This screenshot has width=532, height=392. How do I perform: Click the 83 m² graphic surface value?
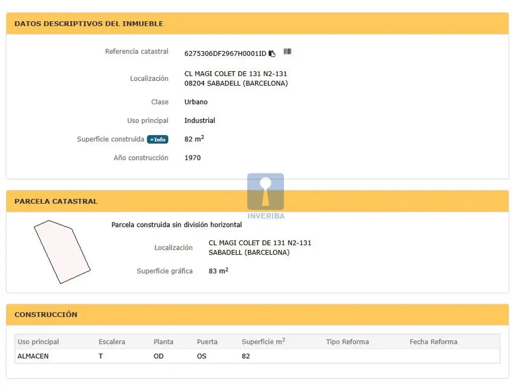[x=218, y=271]
